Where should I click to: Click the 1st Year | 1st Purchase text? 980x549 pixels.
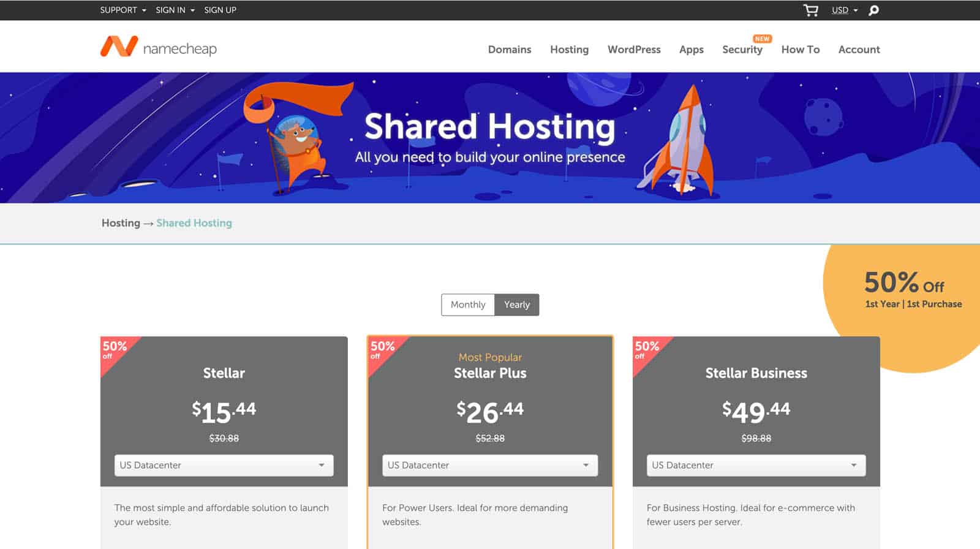913,304
